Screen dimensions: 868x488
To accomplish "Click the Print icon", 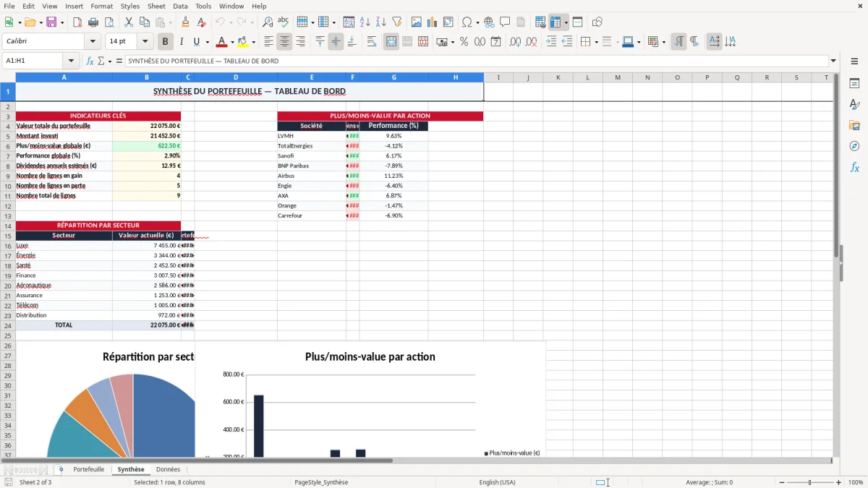I will [x=95, y=22].
